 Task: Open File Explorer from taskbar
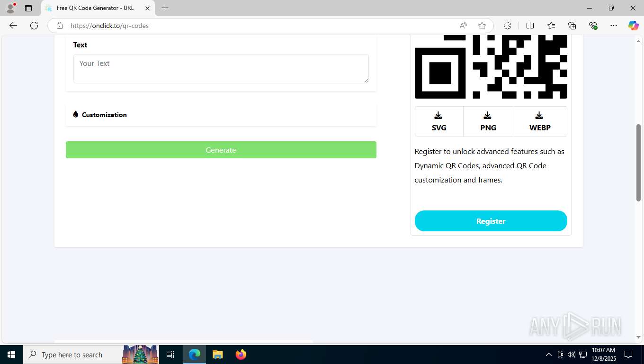(217, 355)
